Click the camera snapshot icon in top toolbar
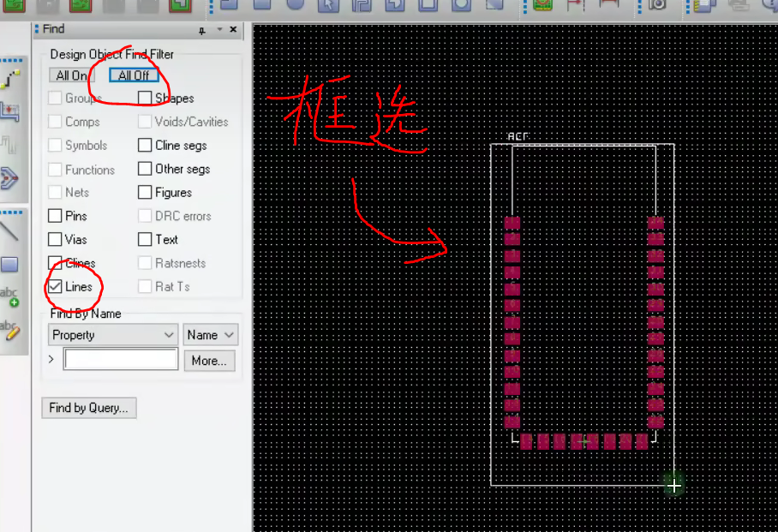Screen dimensions: 778x532 657,5
